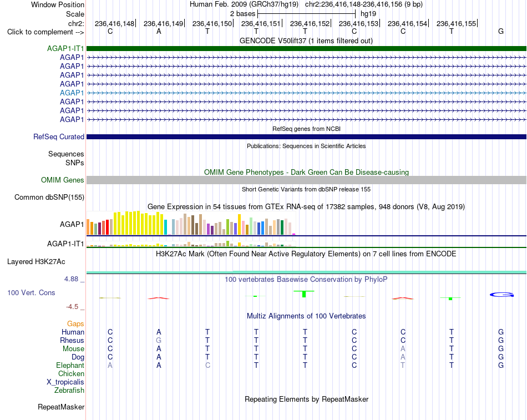The width and height of the screenshot is (527, 420).
Task: Click the H3K27Ac Mark ENCODE track title
Action: coord(306,254)
